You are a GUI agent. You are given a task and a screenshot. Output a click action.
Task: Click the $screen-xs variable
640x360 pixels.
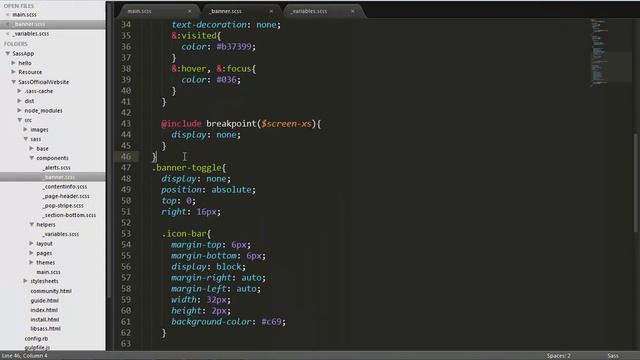click(286, 124)
